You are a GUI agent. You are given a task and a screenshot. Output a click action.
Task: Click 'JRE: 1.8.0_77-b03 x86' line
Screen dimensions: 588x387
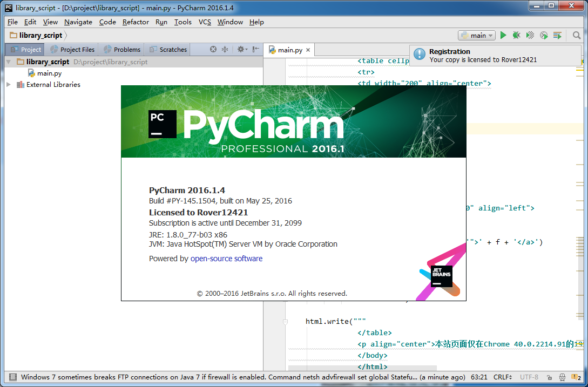188,235
